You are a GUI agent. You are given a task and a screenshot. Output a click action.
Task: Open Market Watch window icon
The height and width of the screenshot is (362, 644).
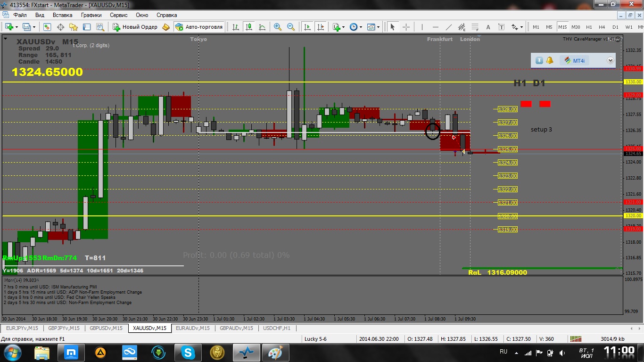(x=47, y=27)
